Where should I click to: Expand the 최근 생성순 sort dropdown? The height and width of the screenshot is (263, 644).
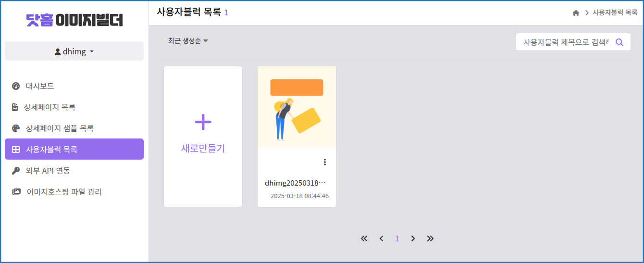click(188, 41)
